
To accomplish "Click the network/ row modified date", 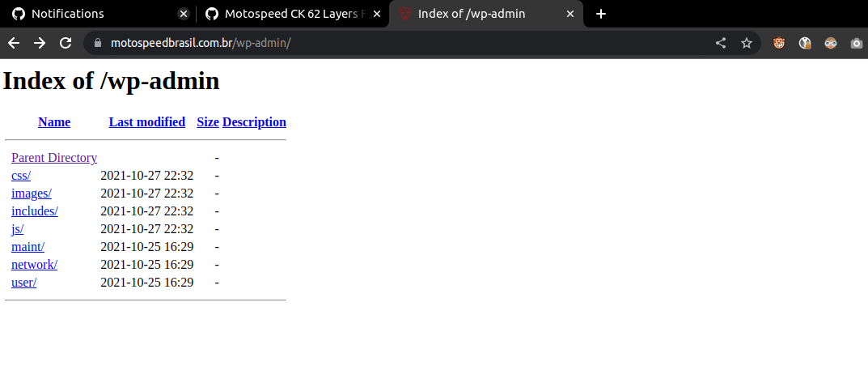I will tap(146, 264).
